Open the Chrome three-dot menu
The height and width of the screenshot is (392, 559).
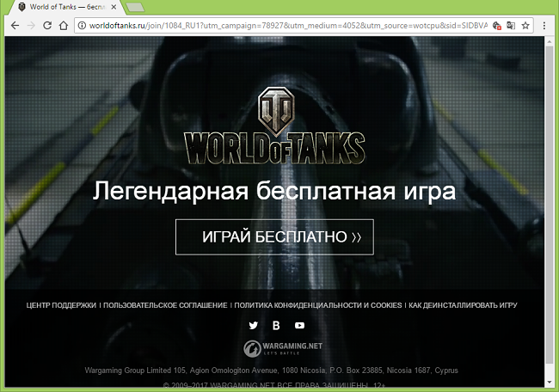click(546, 26)
